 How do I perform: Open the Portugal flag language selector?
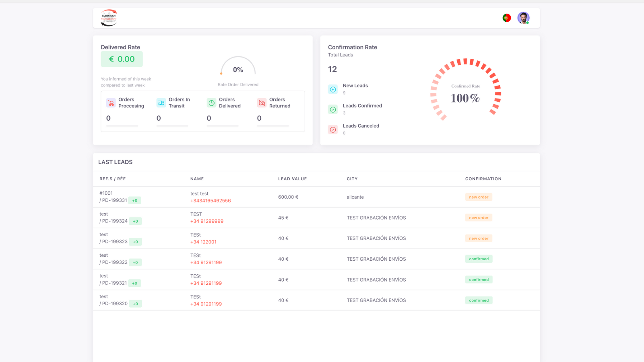tap(507, 18)
